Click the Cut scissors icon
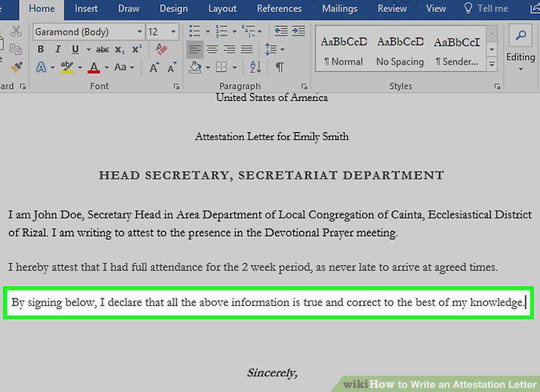 16,31
